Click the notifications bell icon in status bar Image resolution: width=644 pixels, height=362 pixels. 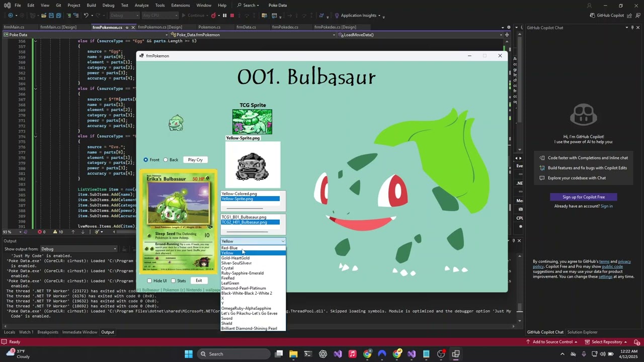[x=636, y=342]
